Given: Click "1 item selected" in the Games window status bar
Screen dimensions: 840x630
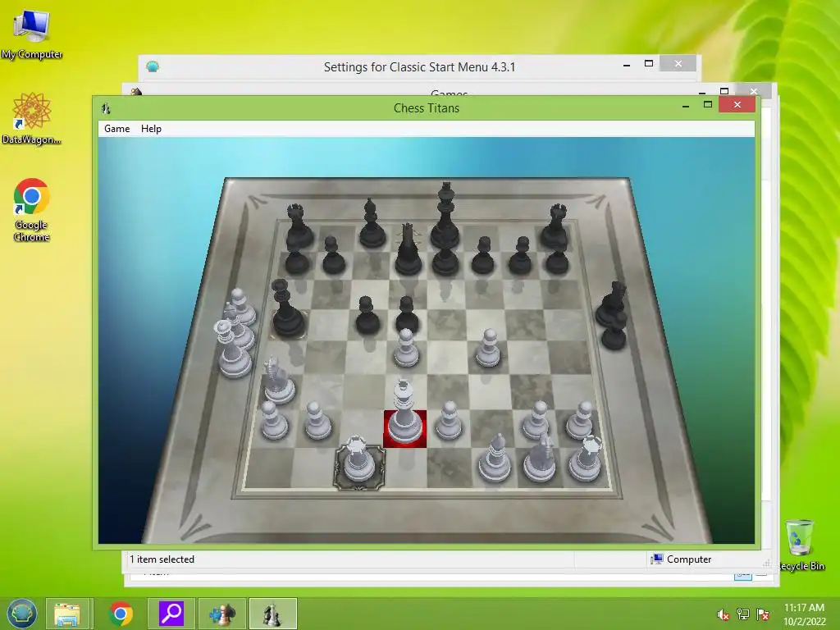Looking at the screenshot, I should 162,559.
